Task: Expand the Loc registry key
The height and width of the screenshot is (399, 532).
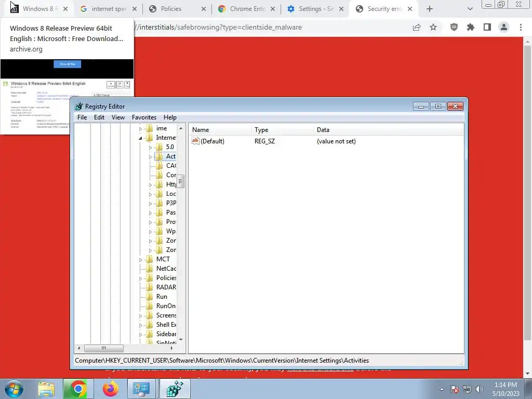Action: (x=150, y=194)
